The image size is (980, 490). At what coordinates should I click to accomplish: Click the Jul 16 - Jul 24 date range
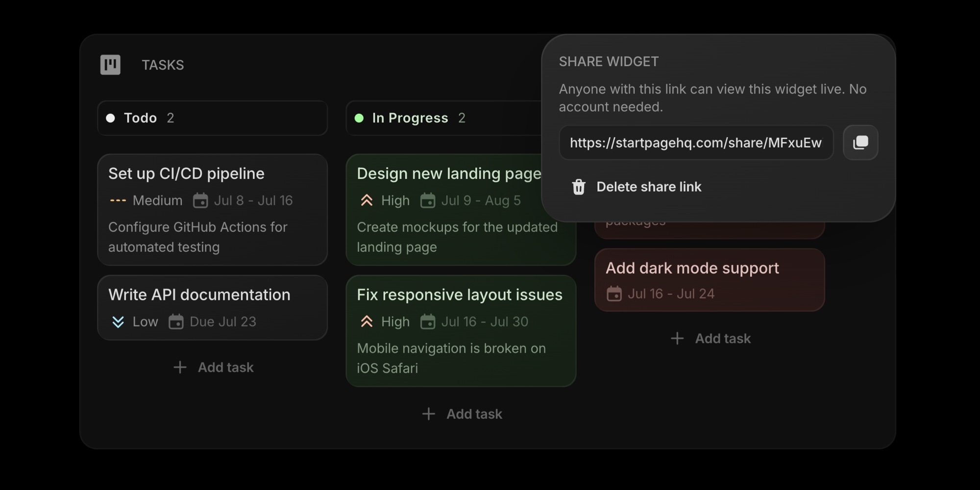[671, 294]
